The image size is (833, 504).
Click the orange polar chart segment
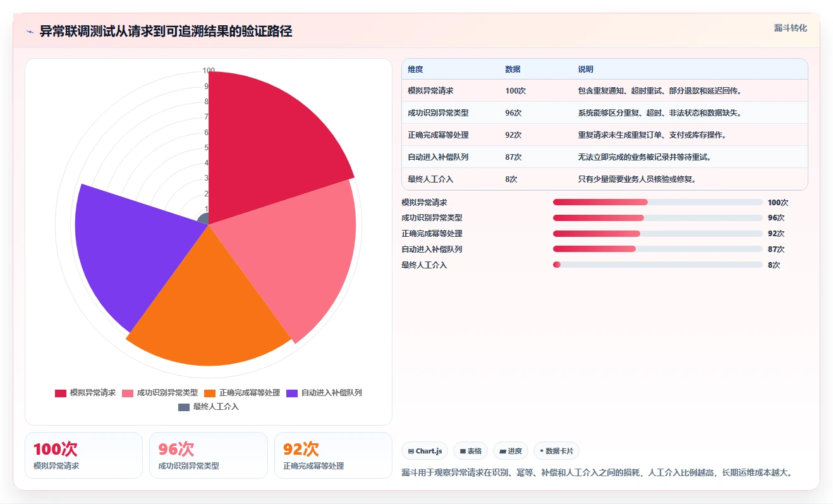209,309
